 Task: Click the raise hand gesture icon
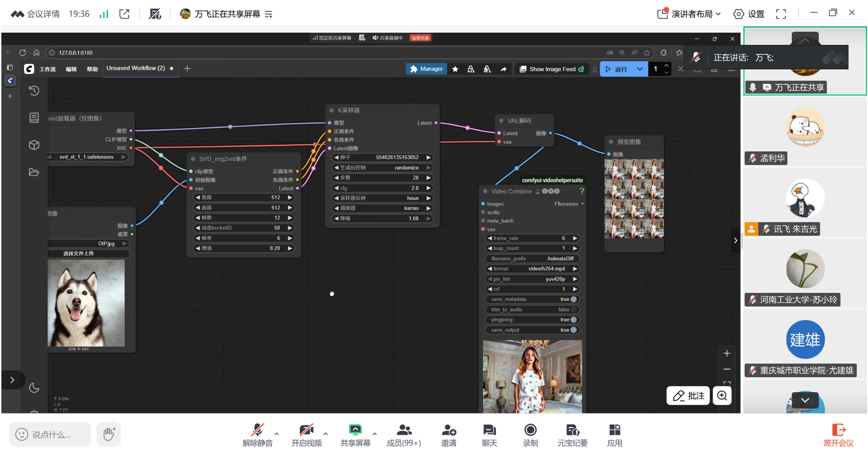(109, 434)
